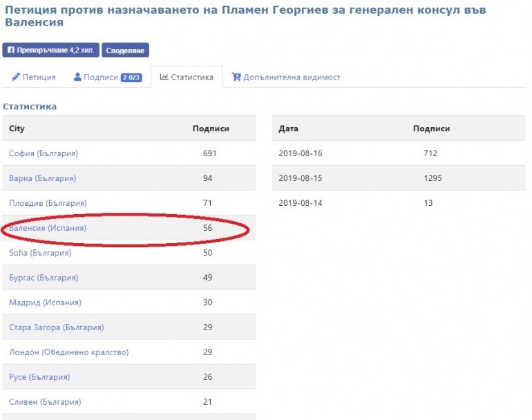Click the pencil icon beside Петиция

point(16,77)
